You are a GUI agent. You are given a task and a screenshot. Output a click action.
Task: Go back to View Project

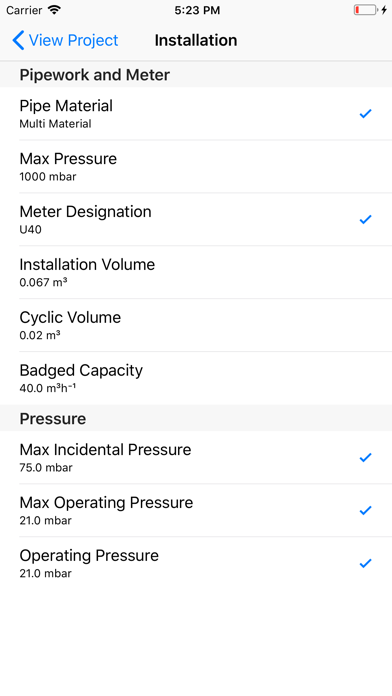click(x=65, y=40)
